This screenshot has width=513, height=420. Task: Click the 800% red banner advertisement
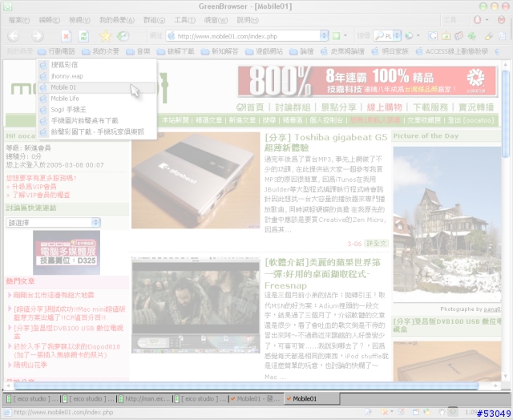click(367, 82)
